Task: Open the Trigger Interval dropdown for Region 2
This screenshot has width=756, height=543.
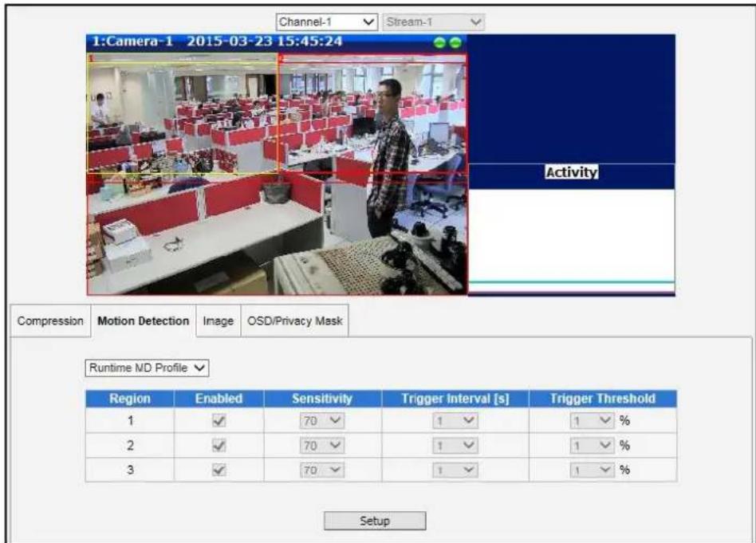Action: click(455, 446)
